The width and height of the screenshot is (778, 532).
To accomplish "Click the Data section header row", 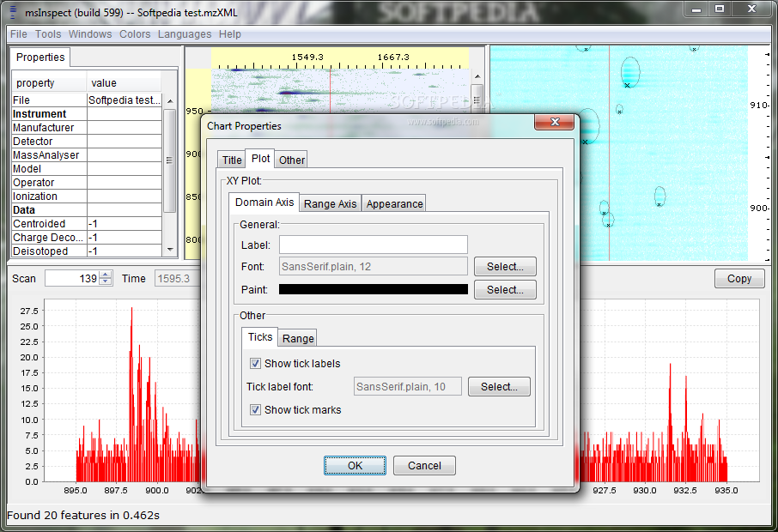I will click(x=87, y=209).
